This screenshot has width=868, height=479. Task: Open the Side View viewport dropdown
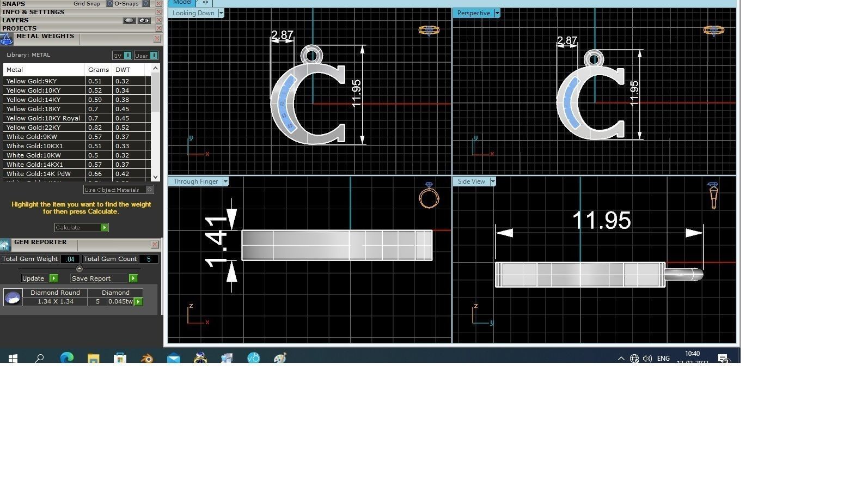point(493,181)
